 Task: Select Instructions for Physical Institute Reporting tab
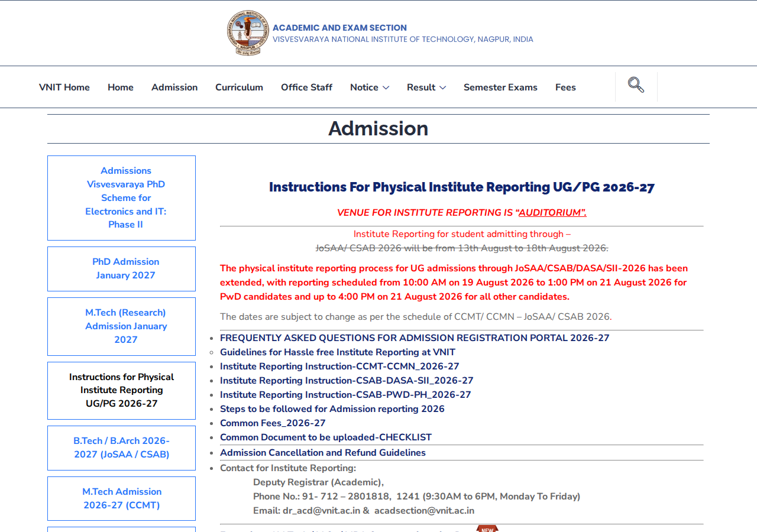(121, 391)
